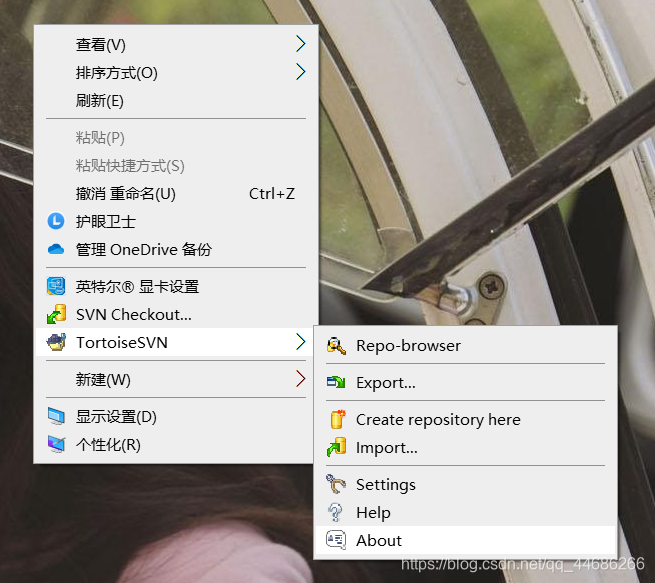The width and height of the screenshot is (655, 583).
Task: Click the OneDrive cloud icon
Action: pos(56,249)
